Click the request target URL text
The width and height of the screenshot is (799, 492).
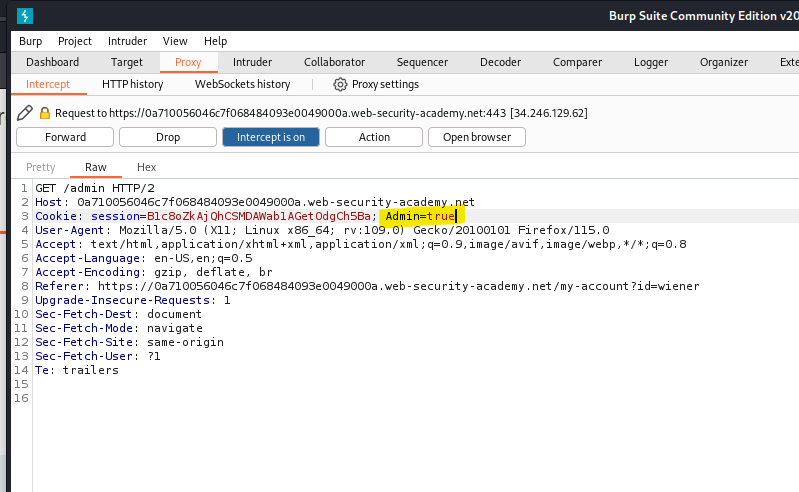tap(321, 113)
